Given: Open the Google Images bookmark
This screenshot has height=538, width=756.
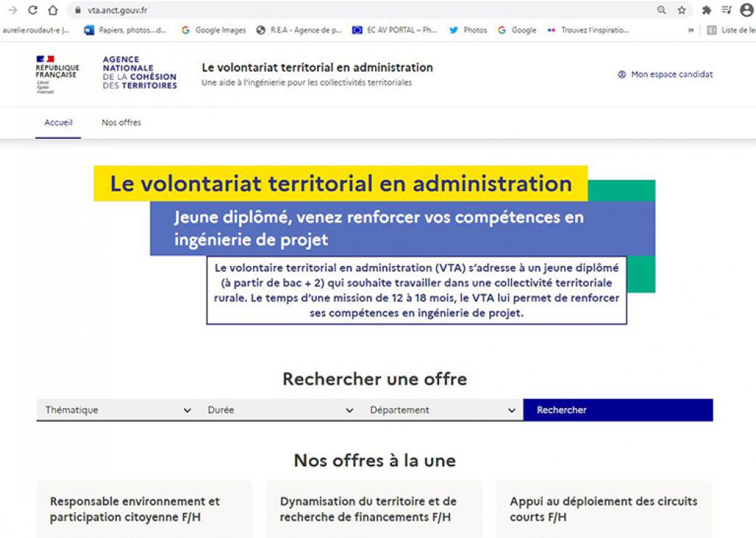Looking at the screenshot, I should pos(214,30).
